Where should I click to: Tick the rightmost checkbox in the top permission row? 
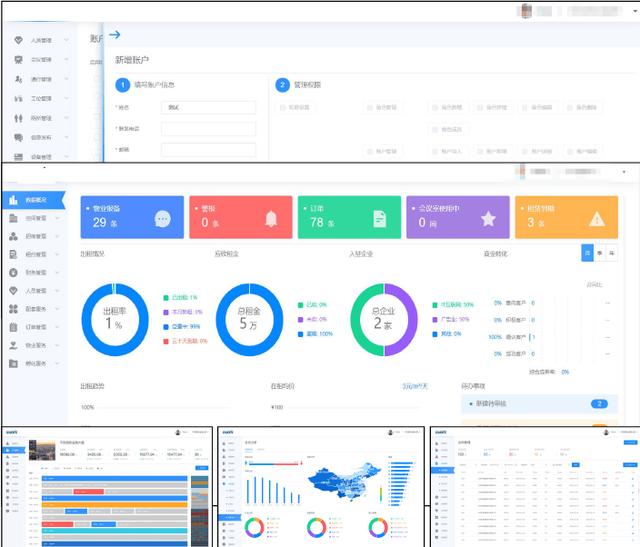[x=570, y=107]
